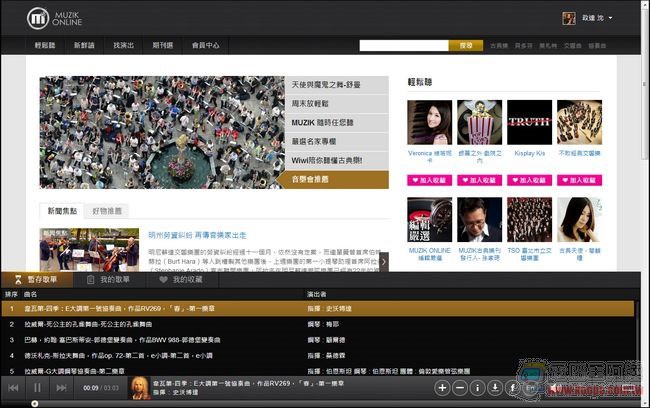Select playlist row 5 Ravel G major concerto
The image size is (650, 408).
coord(318,371)
